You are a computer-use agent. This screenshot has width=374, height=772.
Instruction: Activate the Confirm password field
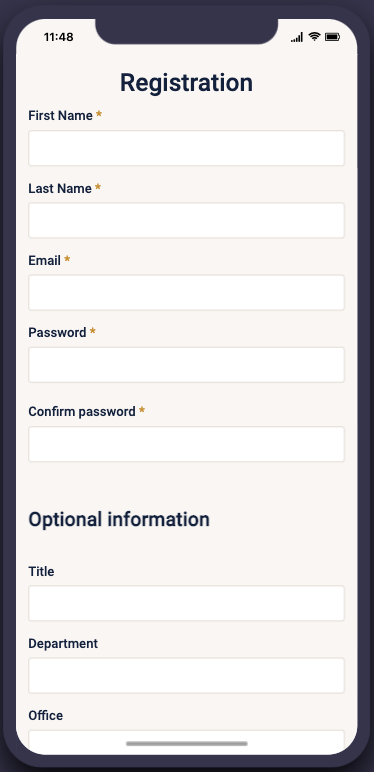pos(187,444)
